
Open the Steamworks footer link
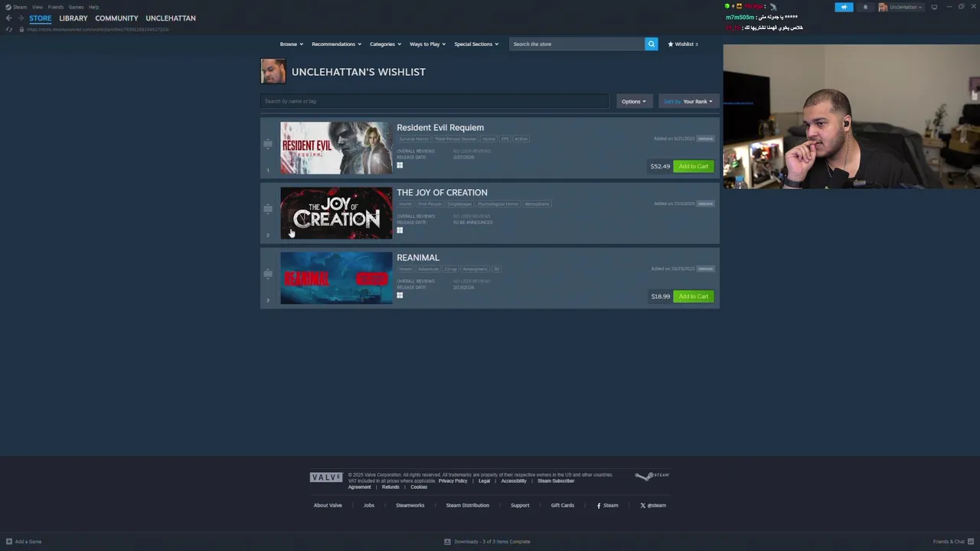click(410, 505)
